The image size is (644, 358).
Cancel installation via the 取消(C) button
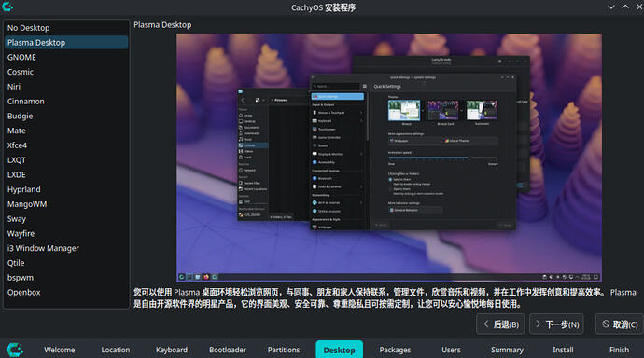click(620, 324)
